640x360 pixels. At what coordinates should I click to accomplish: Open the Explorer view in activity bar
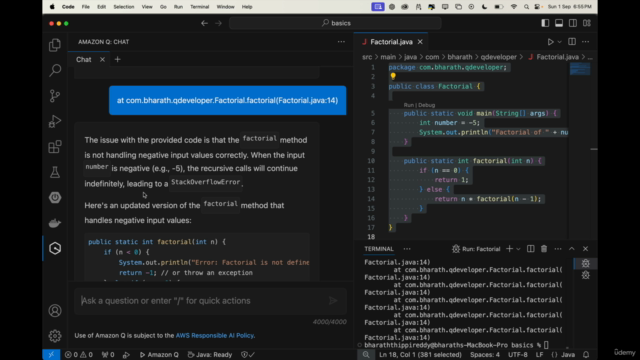pos(55,45)
